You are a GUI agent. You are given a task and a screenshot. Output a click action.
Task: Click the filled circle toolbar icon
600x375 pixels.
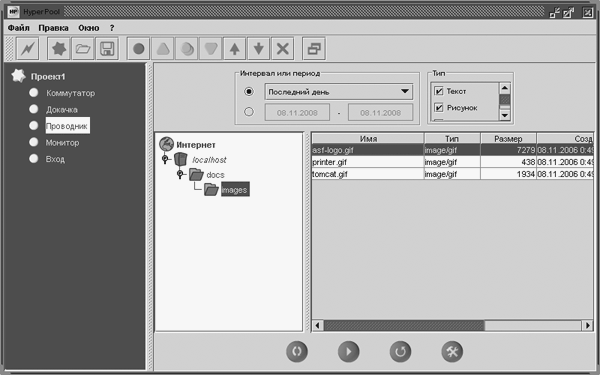pos(139,49)
